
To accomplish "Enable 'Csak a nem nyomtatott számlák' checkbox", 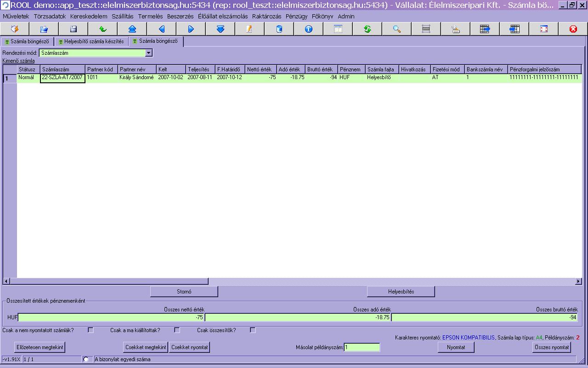I will tap(90, 330).
